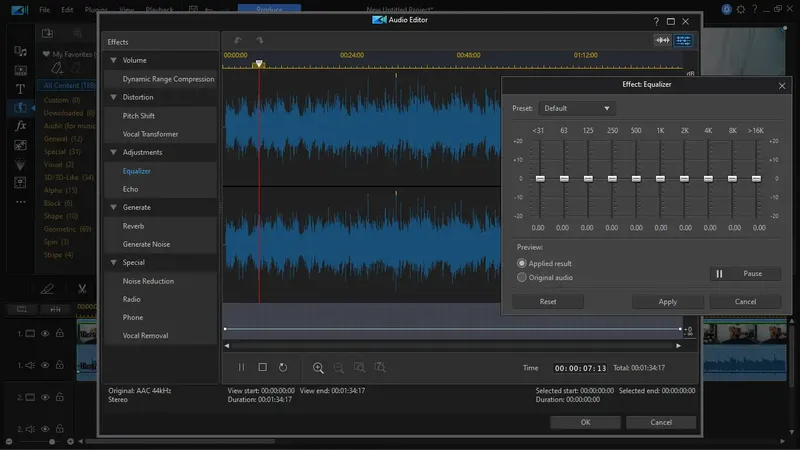Click the redo arrow above the waveform
The height and width of the screenshot is (450, 800).
coord(259,40)
